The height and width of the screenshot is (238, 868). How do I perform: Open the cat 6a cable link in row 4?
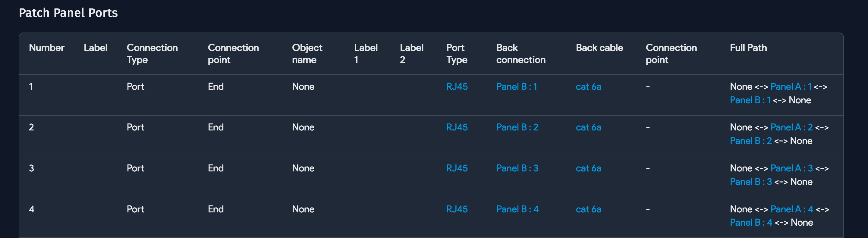tap(588, 209)
